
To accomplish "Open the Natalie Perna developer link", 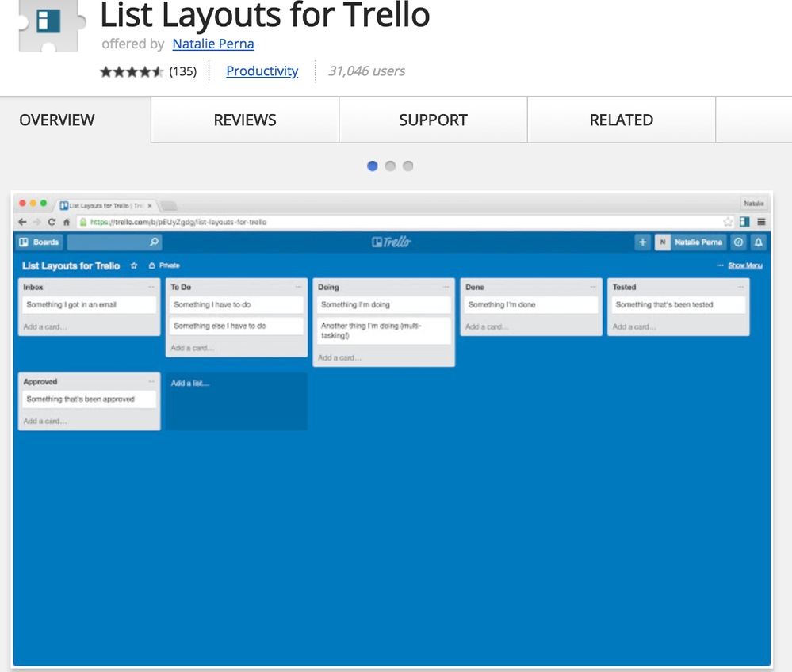I will (213, 44).
